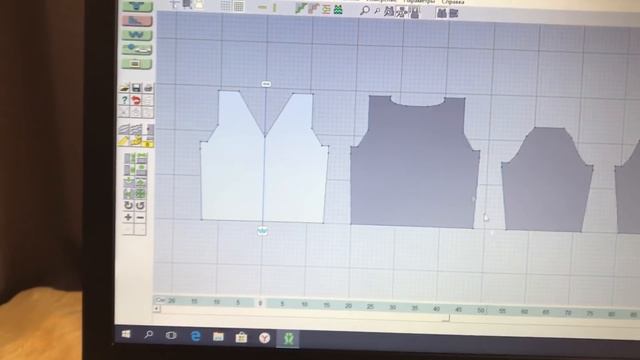Click the top handle above the cardigan front

[x=266, y=84]
